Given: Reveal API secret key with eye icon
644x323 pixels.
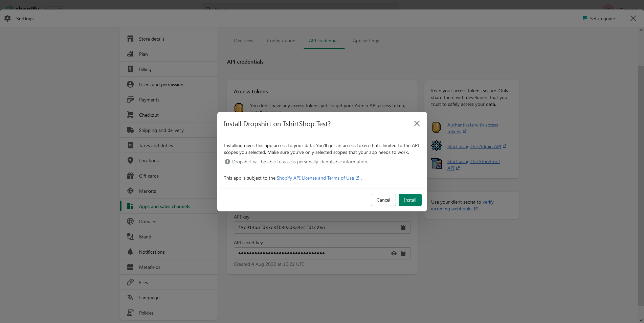Looking at the screenshot, I should click(x=394, y=253).
